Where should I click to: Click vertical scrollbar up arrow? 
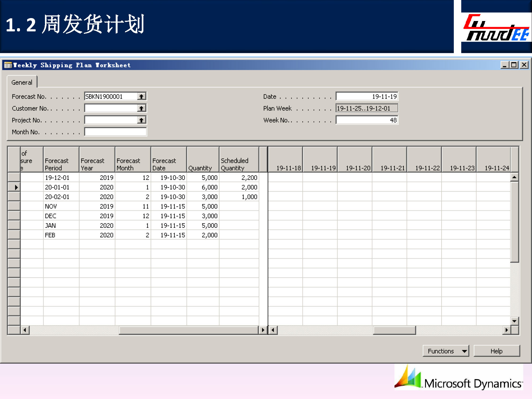coord(514,177)
